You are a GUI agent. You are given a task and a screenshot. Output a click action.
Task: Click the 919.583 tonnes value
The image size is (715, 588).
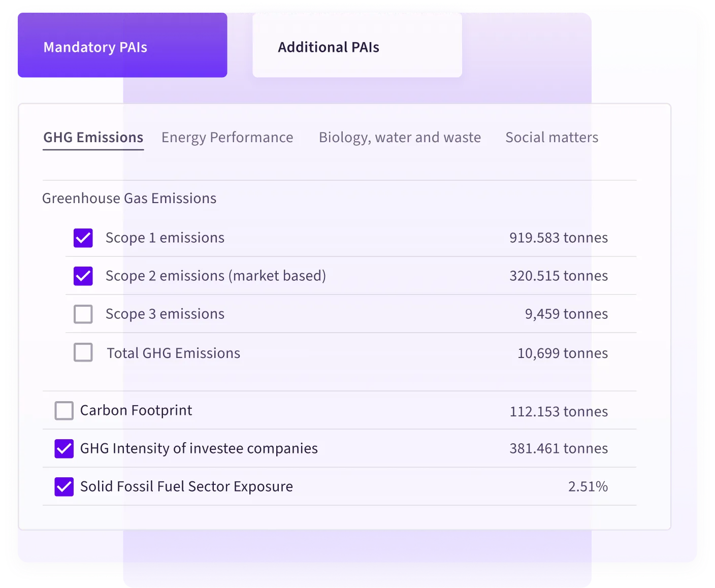[559, 238]
